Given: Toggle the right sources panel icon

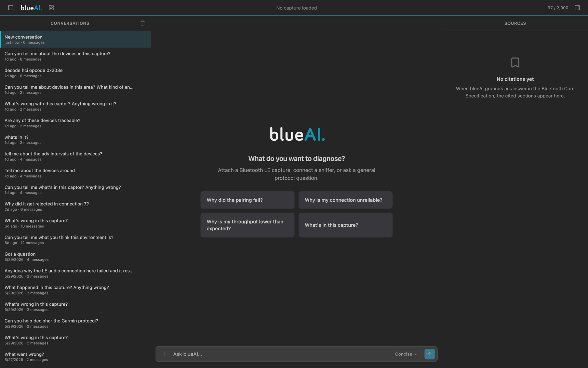Looking at the screenshot, I should tap(577, 8).
